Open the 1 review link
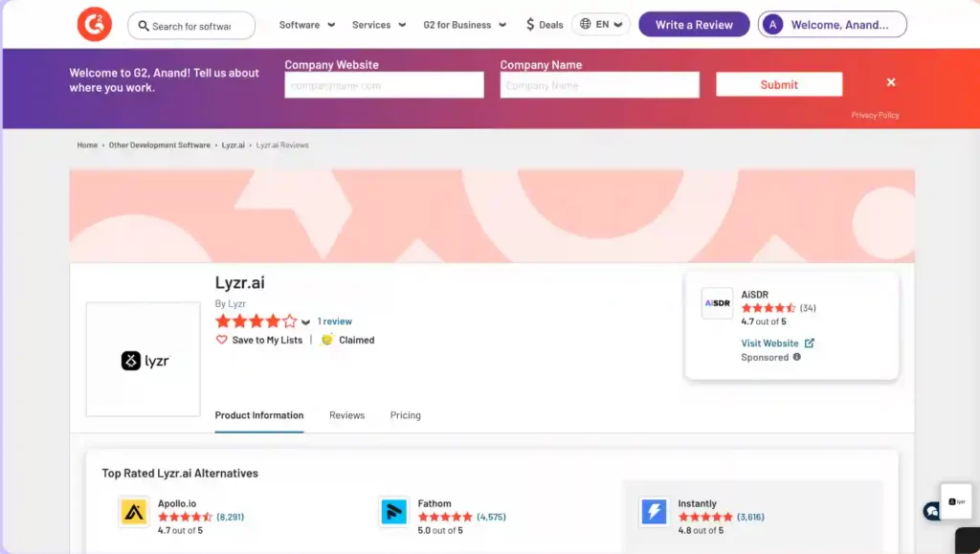980x554 pixels. 335,321
